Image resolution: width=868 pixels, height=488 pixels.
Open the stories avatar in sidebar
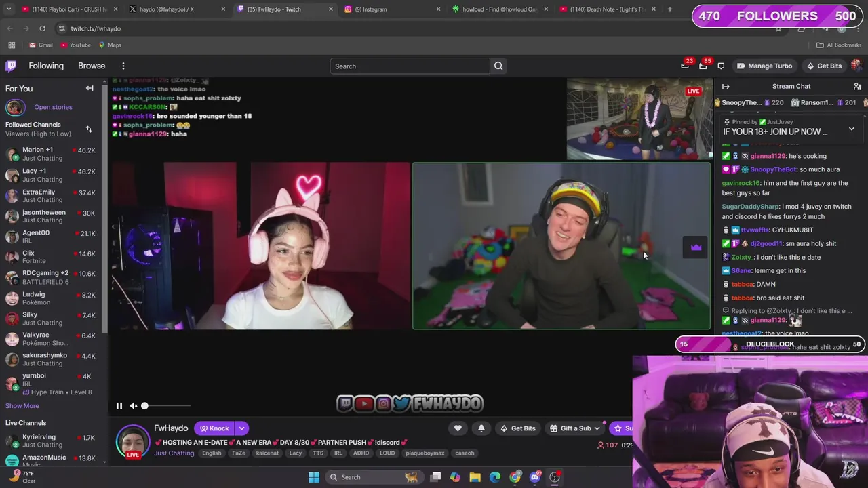(x=15, y=107)
